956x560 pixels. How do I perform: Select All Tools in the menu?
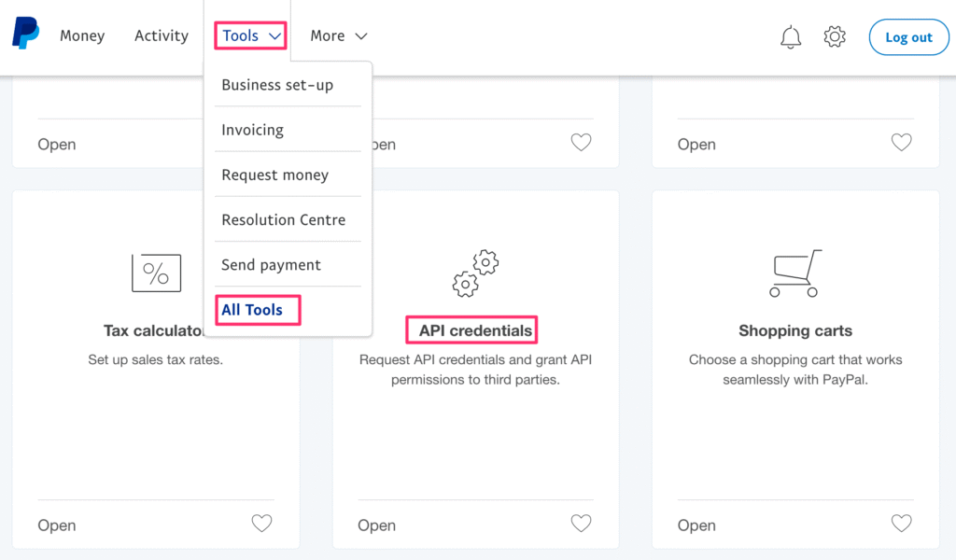pyautogui.click(x=252, y=310)
